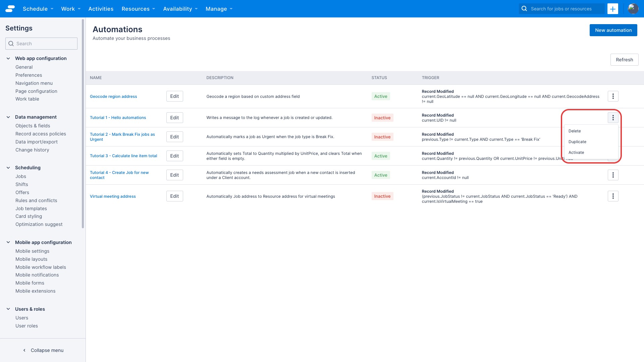Open kebab menu for Virtual meeting address
This screenshot has height=362, width=644.
(x=613, y=196)
